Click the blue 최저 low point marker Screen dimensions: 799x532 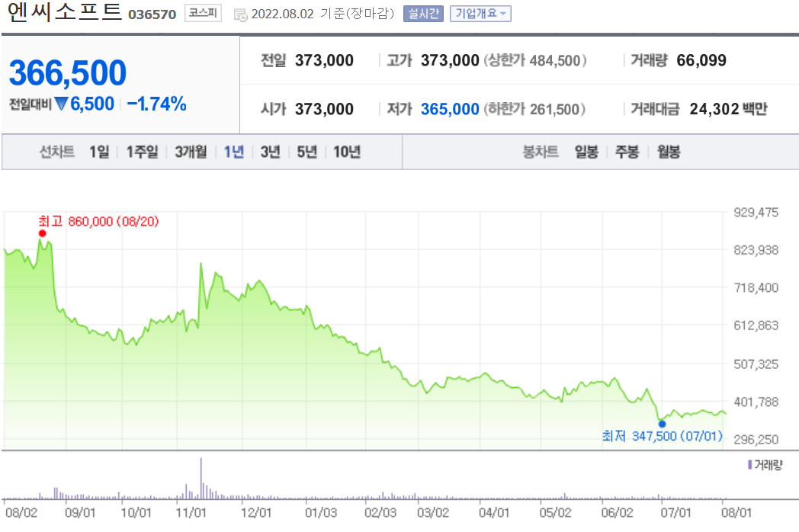coord(662,424)
